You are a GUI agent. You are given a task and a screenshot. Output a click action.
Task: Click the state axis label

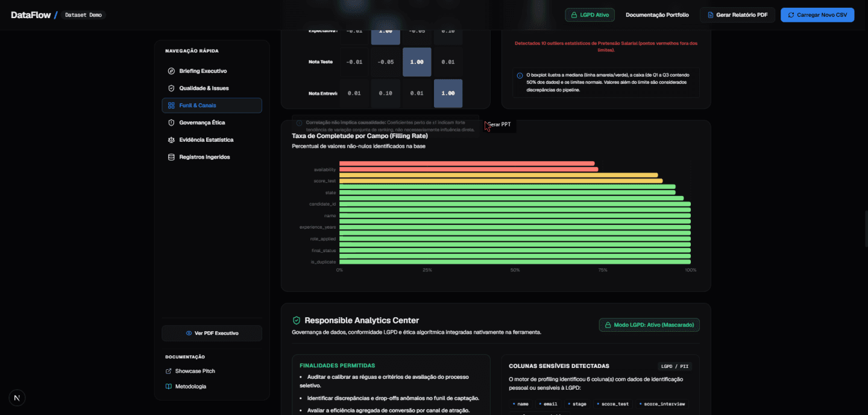click(x=330, y=192)
